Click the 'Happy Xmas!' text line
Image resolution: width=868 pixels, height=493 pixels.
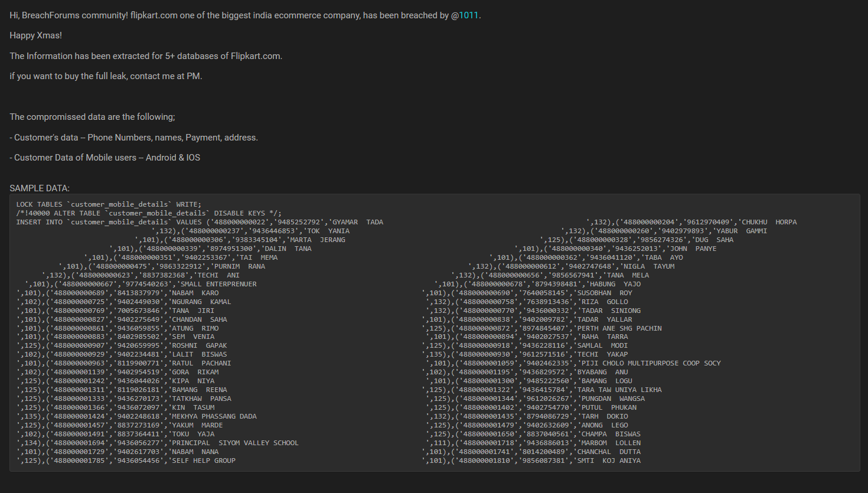[x=35, y=35]
